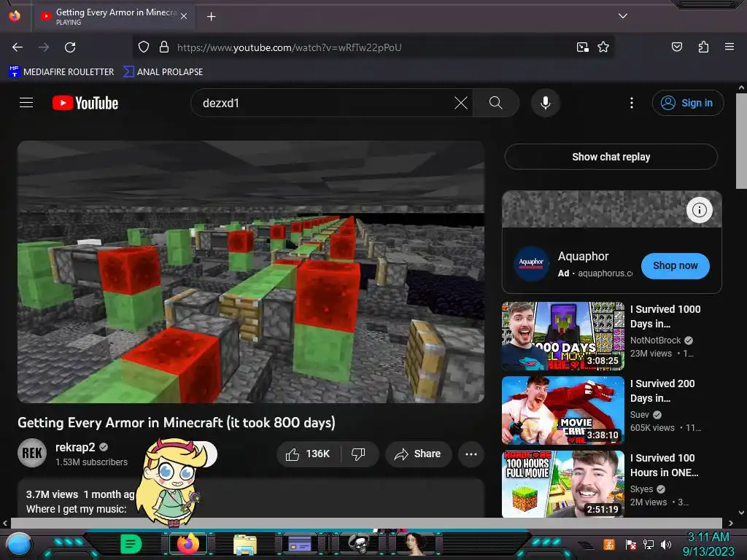Open picture-in-picture icon in address bar
This screenshot has width=747, height=560.
point(582,47)
